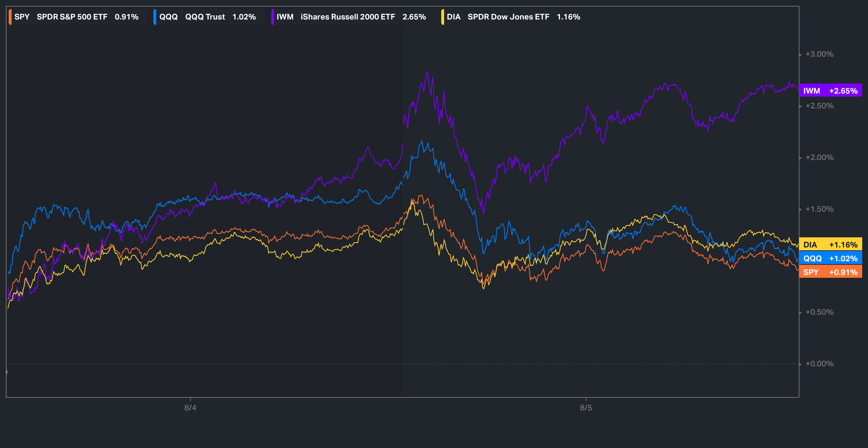
Task: Click the yellow DIA +1.16% price tag
Action: point(830,245)
